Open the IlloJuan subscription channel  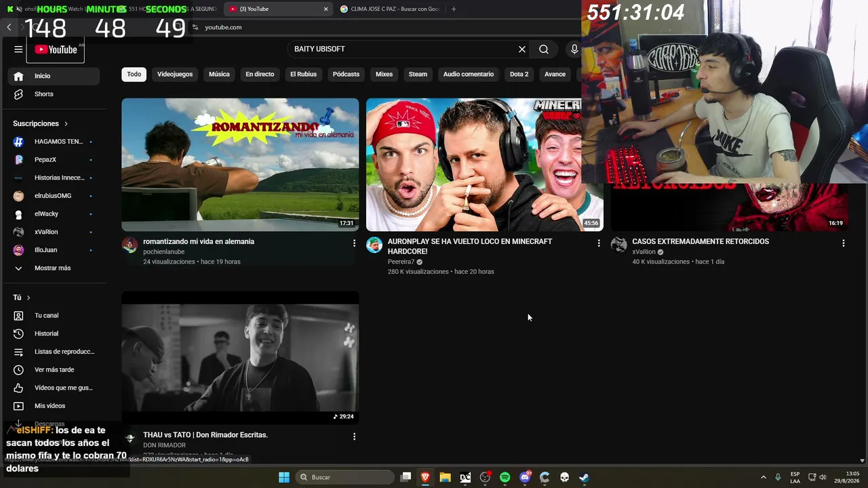[54, 250]
